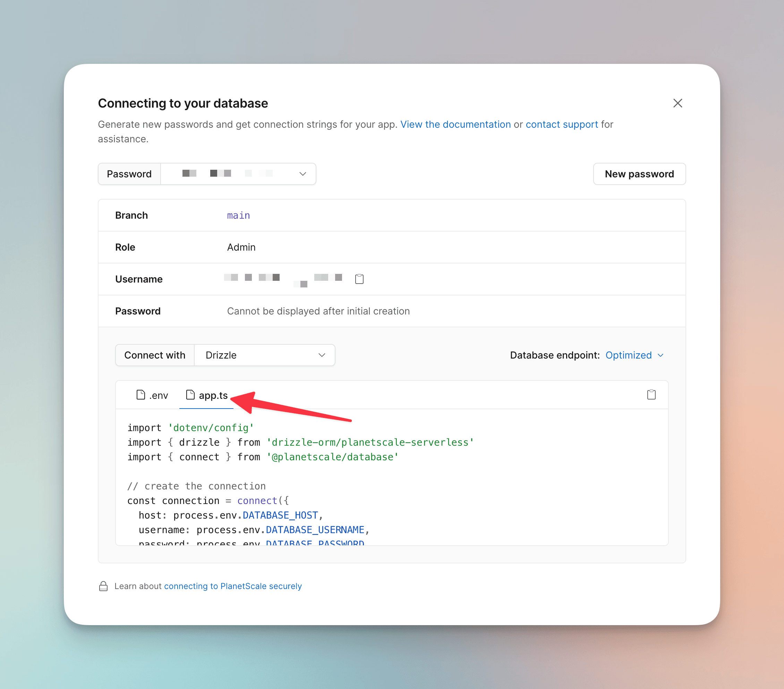Click the New password button
Screen dimensions: 784x689
click(639, 174)
